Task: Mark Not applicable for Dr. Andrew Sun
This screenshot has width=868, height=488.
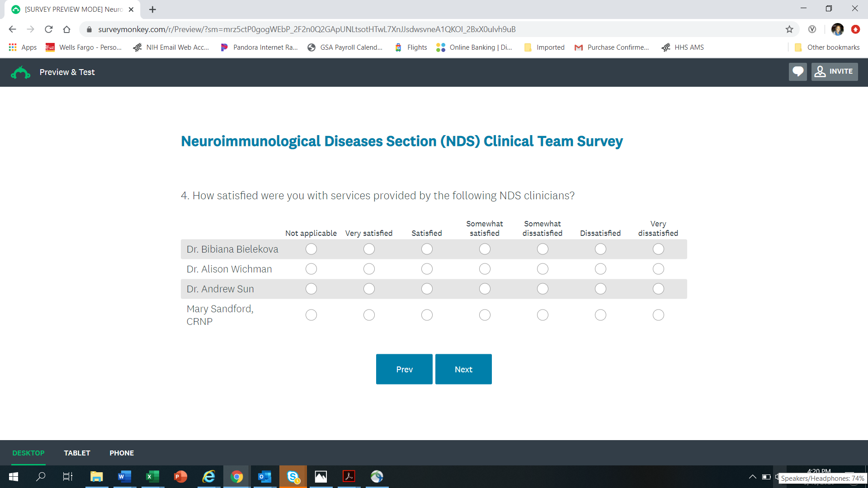Action: tap(311, 289)
